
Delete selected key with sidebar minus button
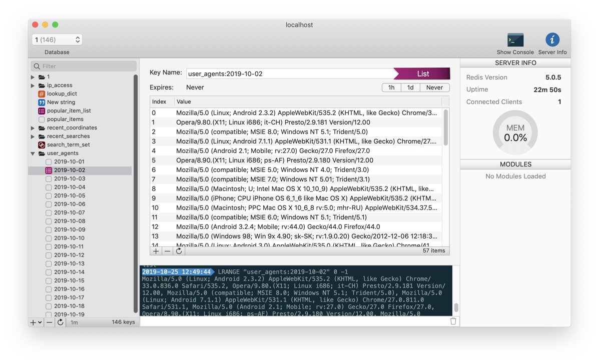[49, 322]
